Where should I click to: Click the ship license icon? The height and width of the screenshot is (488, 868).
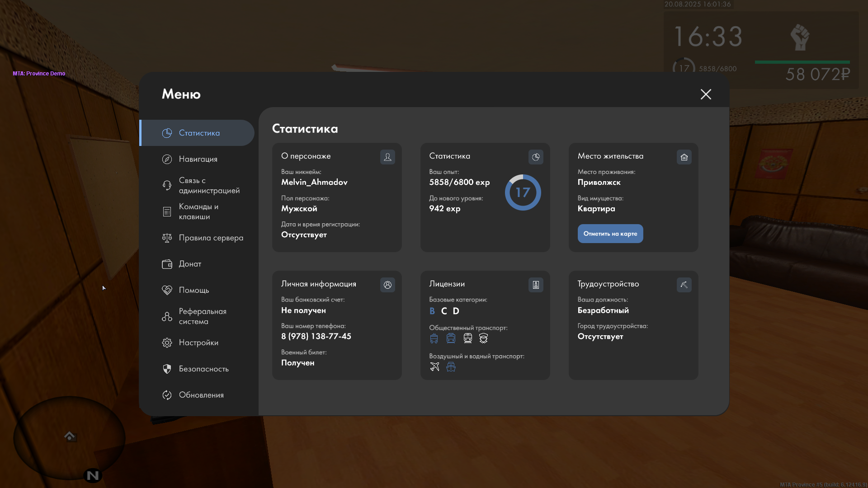click(x=451, y=366)
